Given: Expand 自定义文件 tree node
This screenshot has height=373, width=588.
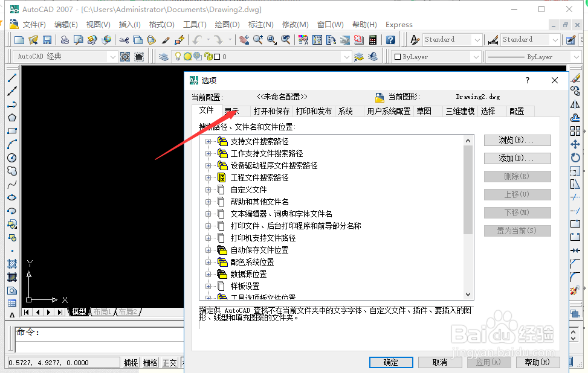Looking at the screenshot, I should [x=208, y=190].
